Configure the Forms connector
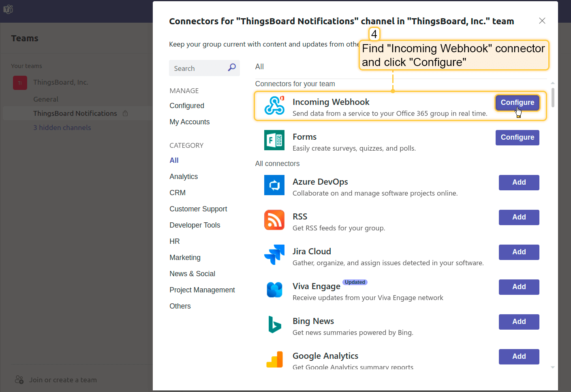571x392 pixels. click(517, 137)
